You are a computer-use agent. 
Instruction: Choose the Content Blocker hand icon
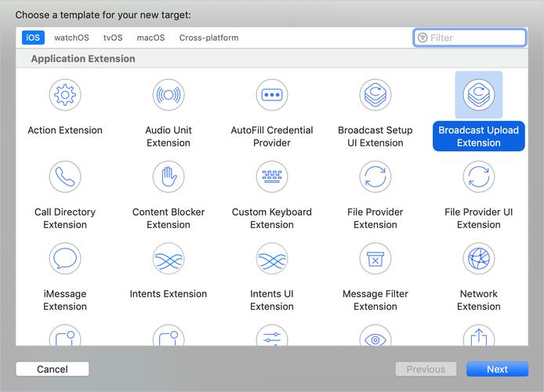pyautogui.click(x=169, y=176)
